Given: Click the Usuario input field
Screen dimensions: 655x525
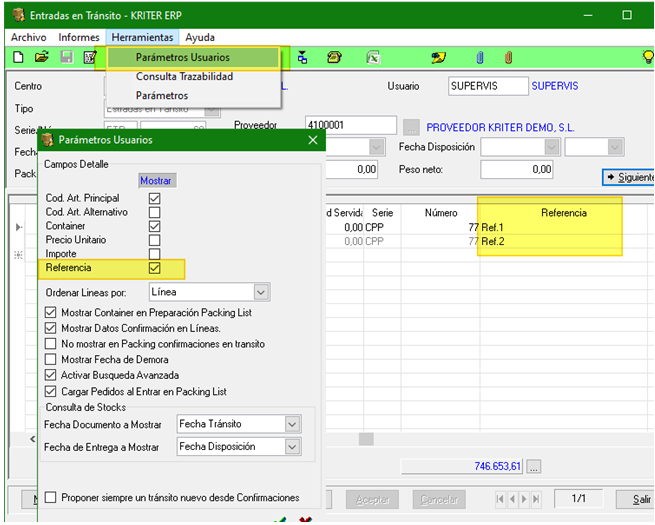Looking at the screenshot, I should pyautogui.click(x=488, y=86).
